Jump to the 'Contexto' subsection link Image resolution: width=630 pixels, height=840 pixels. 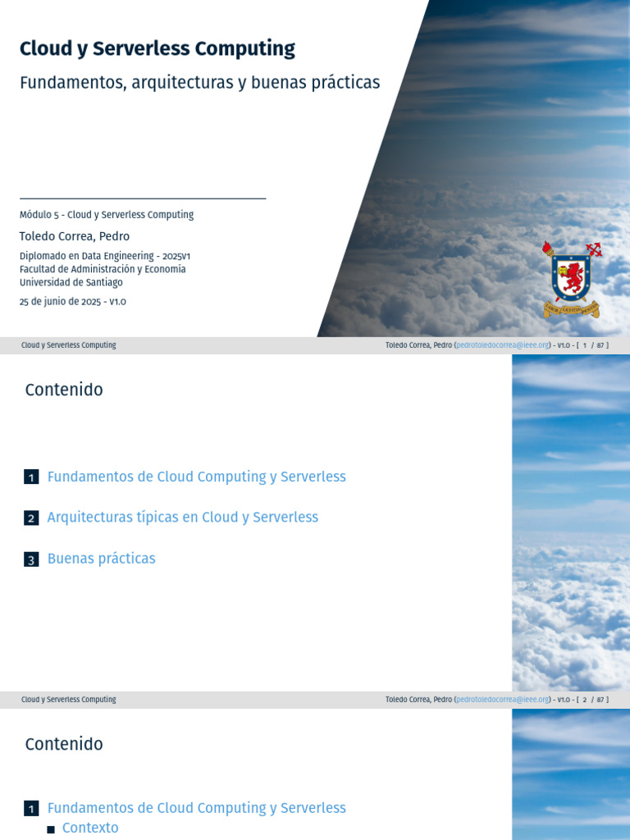[x=90, y=828]
